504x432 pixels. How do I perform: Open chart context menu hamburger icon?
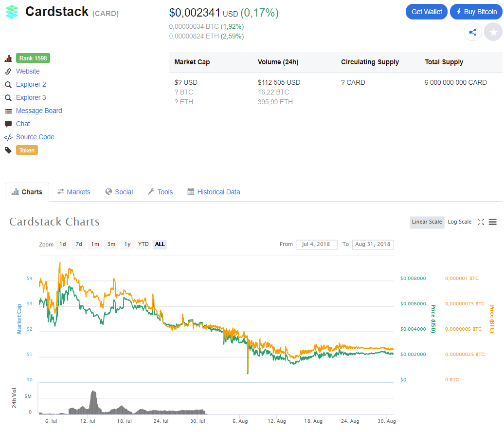[x=492, y=222]
